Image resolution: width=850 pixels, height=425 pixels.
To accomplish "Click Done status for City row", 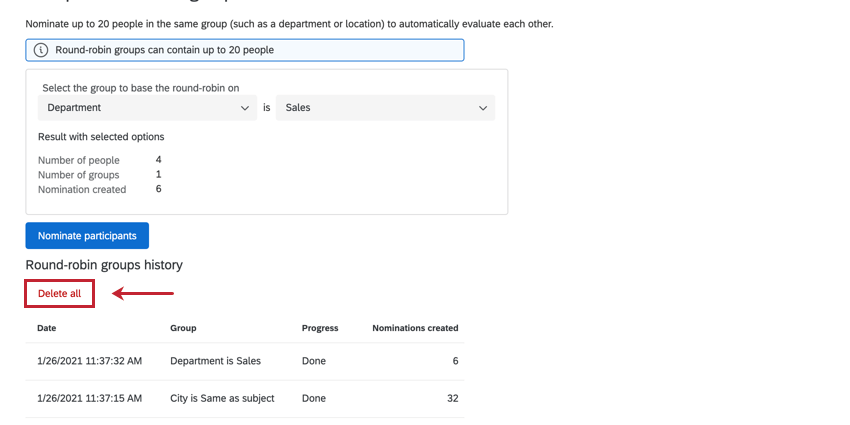I will point(314,398).
